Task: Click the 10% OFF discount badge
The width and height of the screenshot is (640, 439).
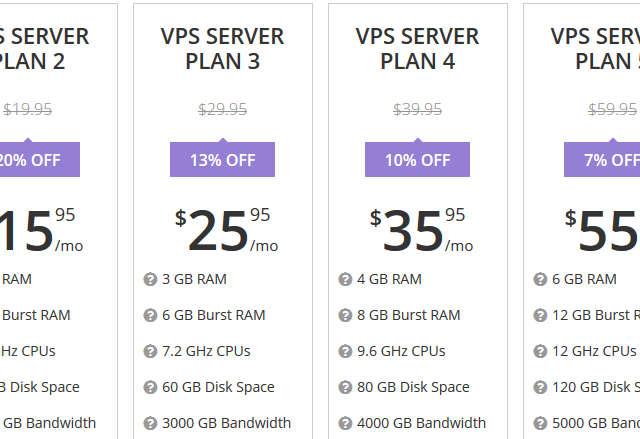Action: click(418, 160)
